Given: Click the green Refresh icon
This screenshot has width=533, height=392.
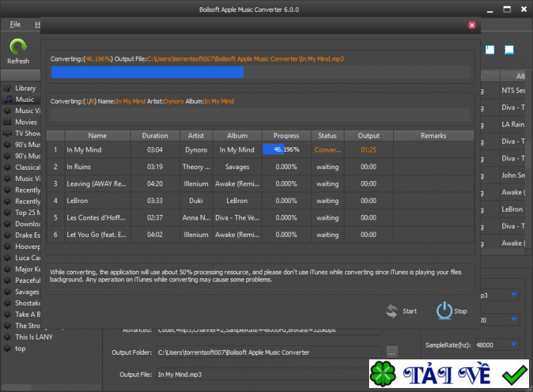Looking at the screenshot, I should click(18, 47).
